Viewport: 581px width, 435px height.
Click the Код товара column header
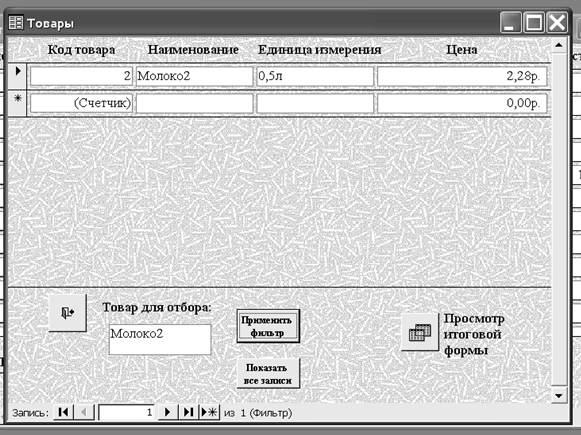point(81,50)
